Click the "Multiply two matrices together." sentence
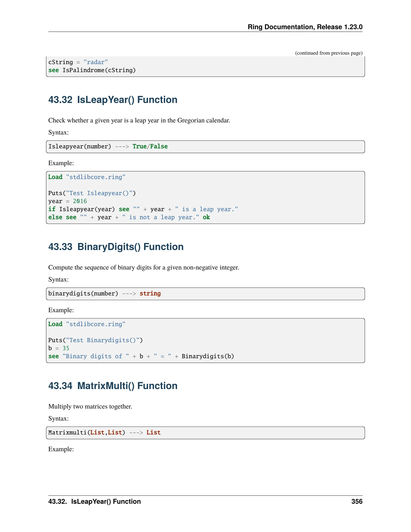411x532 pixels. 90,407
